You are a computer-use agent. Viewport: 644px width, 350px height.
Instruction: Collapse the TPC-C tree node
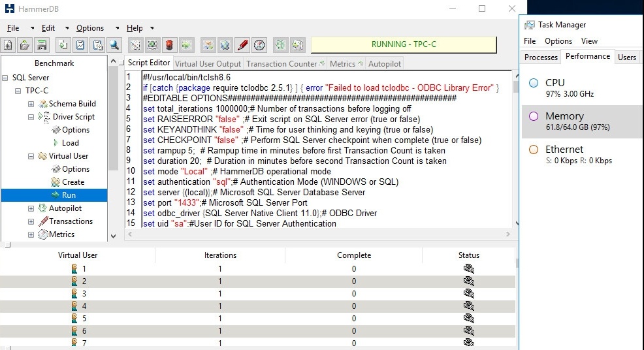(x=18, y=91)
